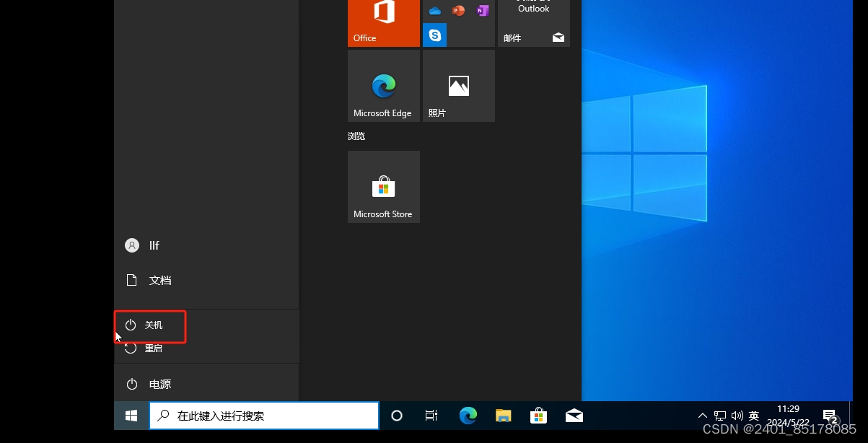This screenshot has width=868, height=443.
Task: Open the llf user account menu
Action: point(206,245)
